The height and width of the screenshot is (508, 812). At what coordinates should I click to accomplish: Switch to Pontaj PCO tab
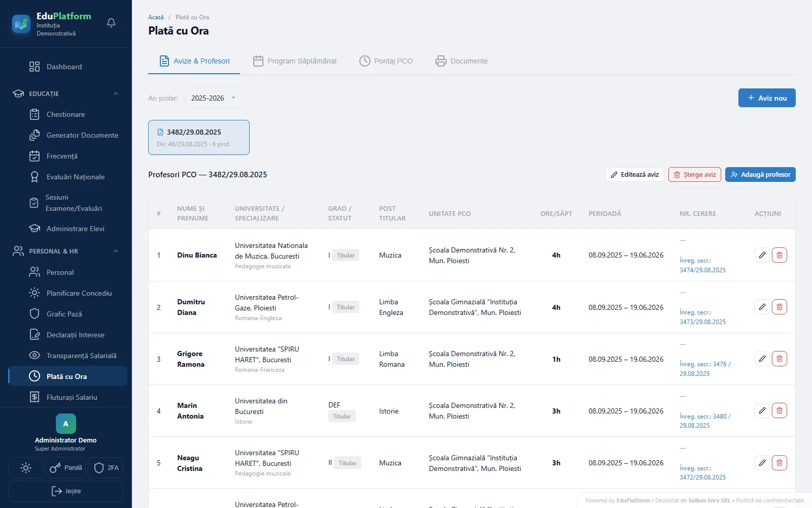386,61
